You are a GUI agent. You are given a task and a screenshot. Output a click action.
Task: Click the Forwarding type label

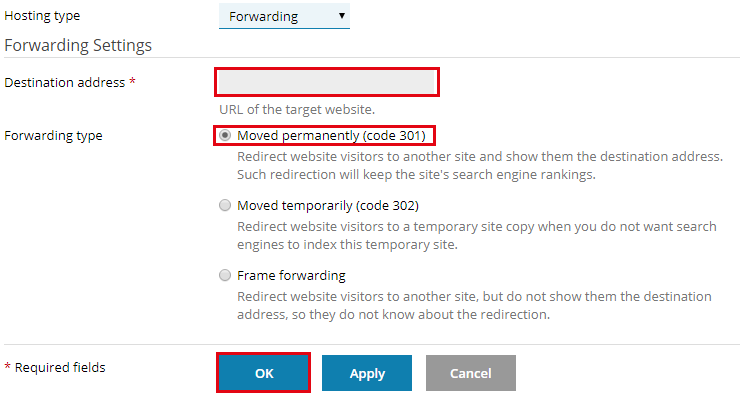(x=53, y=135)
